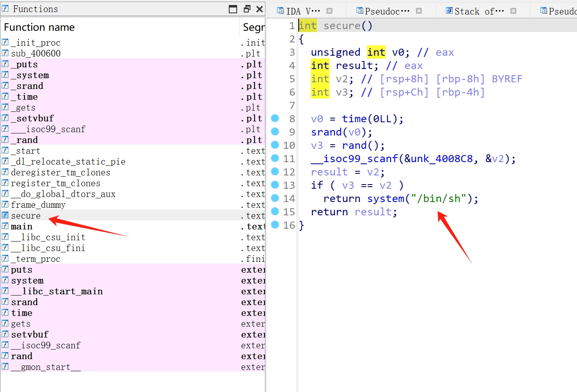Select the _start function row
The width and height of the screenshot is (577, 392).
click(x=133, y=150)
